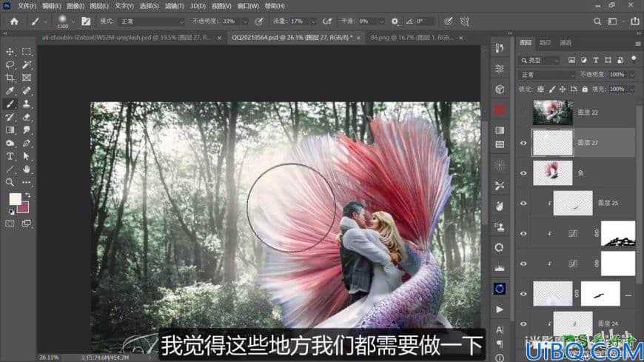This screenshot has width=644, height=362.
Task: Toggle visibility of layer 图层 27
Action: pos(523,143)
